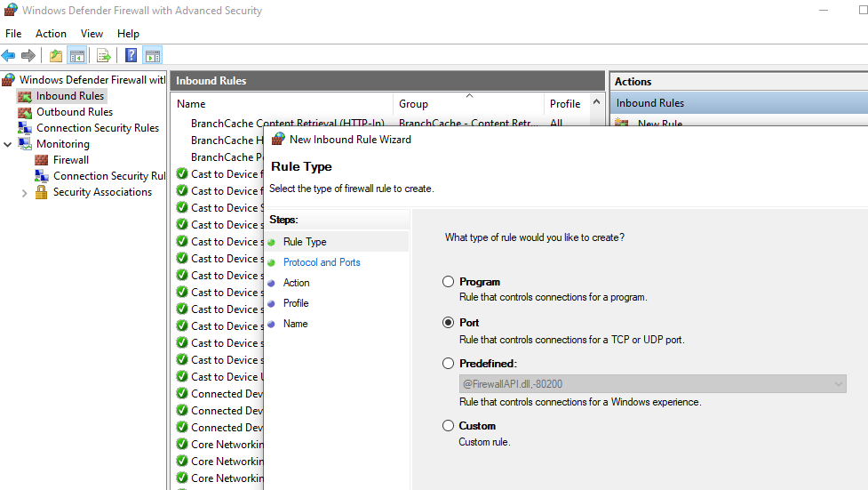Select the Predefined radio button
This screenshot has width=868, height=490.
click(448, 364)
